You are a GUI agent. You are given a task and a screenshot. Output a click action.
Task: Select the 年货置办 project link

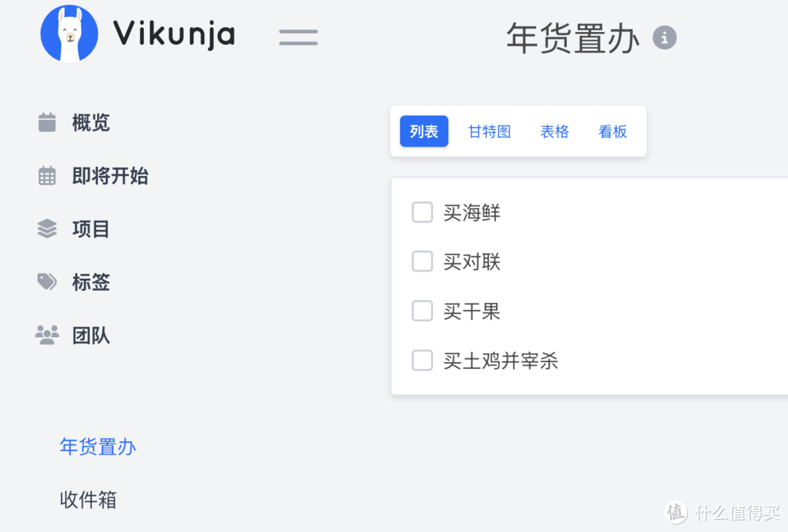pyautogui.click(x=98, y=447)
